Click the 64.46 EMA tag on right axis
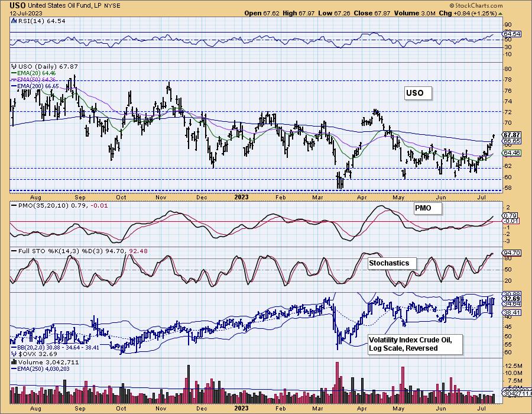This screenshot has width=532, height=414. click(x=512, y=153)
